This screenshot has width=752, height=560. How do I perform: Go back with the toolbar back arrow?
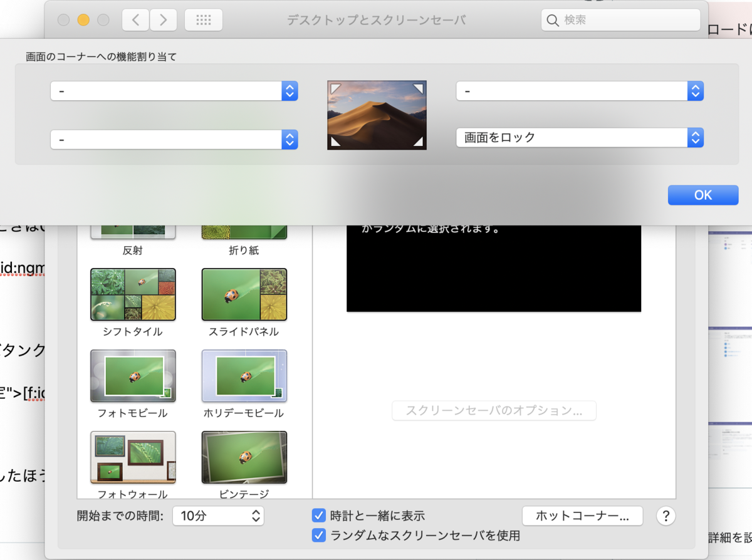pos(135,20)
